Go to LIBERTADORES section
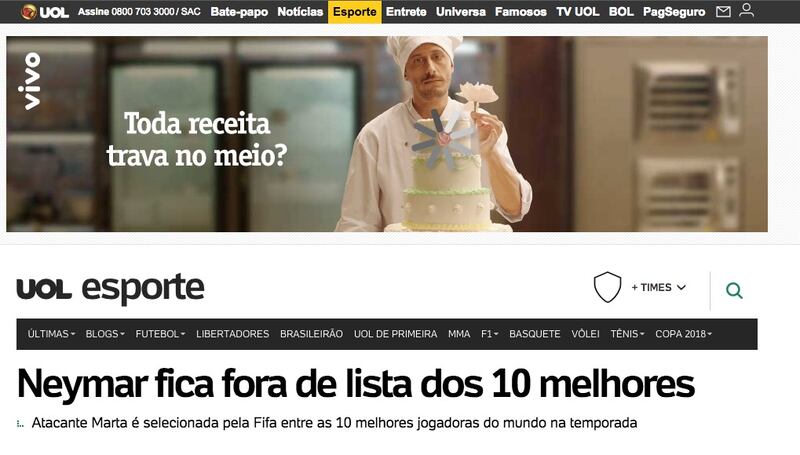The image size is (800, 455). pyautogui.click(x=233, y=334)
